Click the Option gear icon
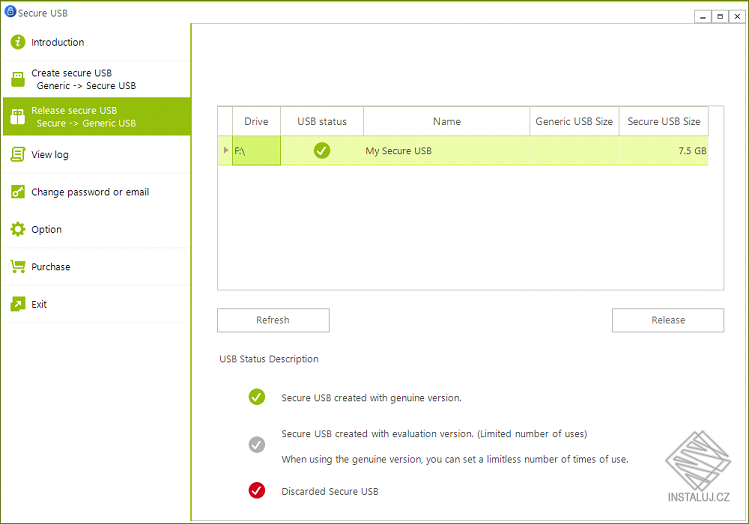 pos(18,229)
